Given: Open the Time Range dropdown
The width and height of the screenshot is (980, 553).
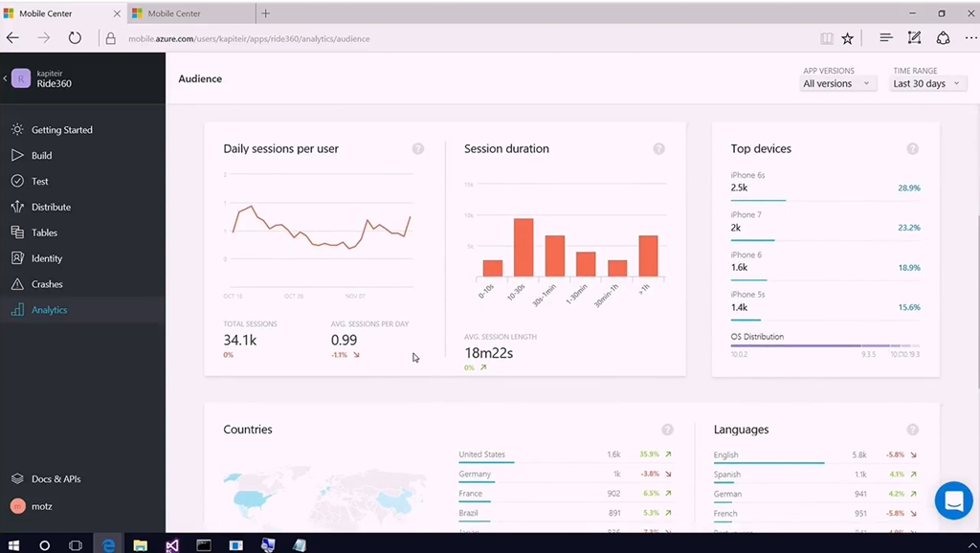Looking at the screenshot, I should (x=926, y=83).
